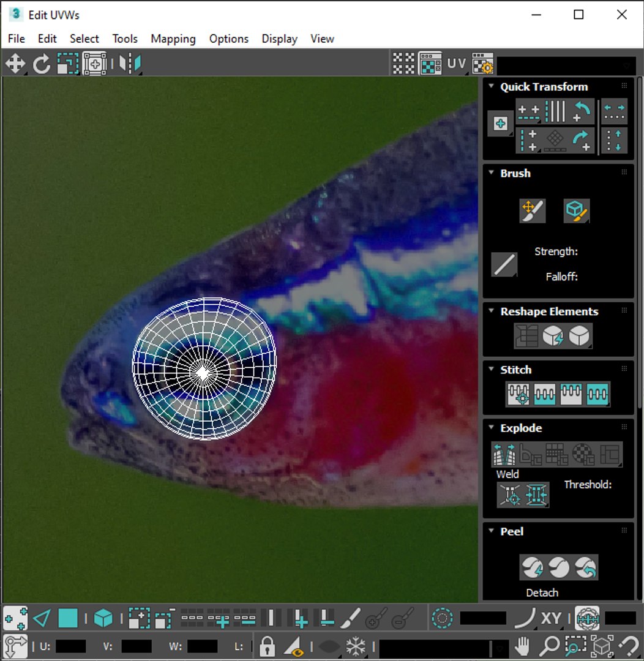Click the Set Pivot plus icon
This screenshot has width=644, height=661.
[x=501, y=124]
